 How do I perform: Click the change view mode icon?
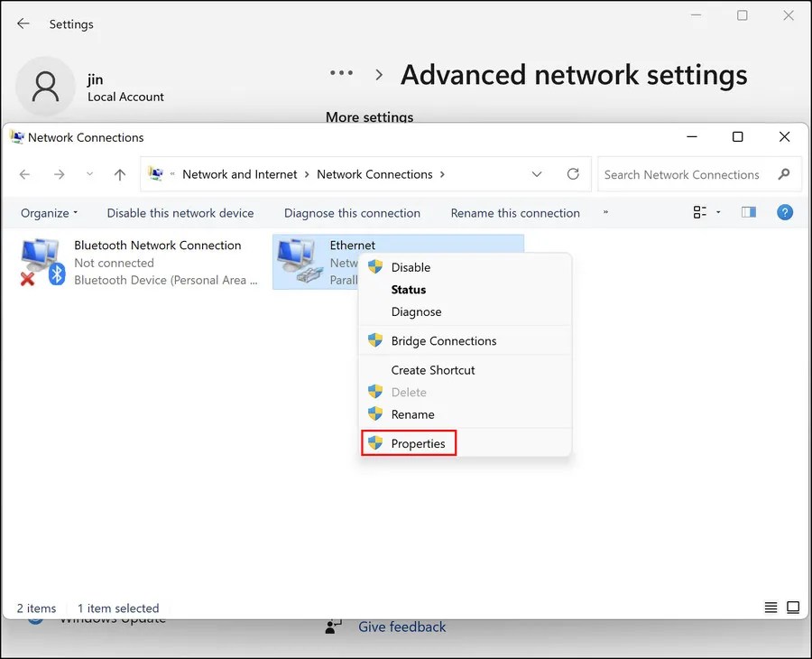click(x=699, y=212)
